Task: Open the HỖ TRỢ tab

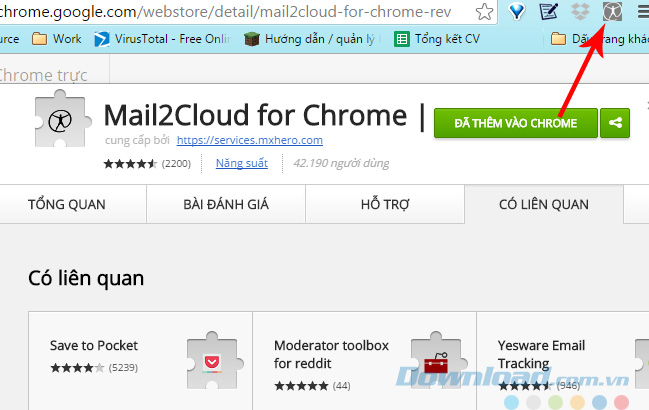Action: coord(384,204)
